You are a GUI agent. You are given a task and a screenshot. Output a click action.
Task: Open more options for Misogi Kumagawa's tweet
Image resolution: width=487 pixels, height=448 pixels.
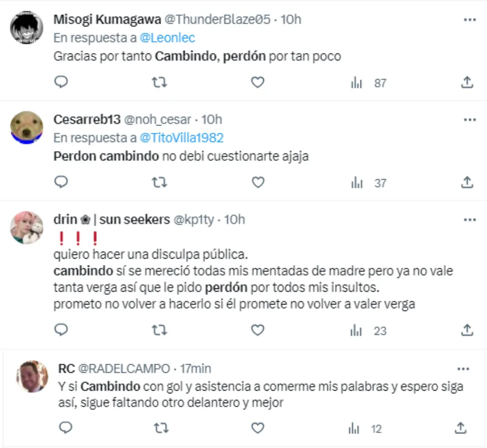tap(469, 19)
